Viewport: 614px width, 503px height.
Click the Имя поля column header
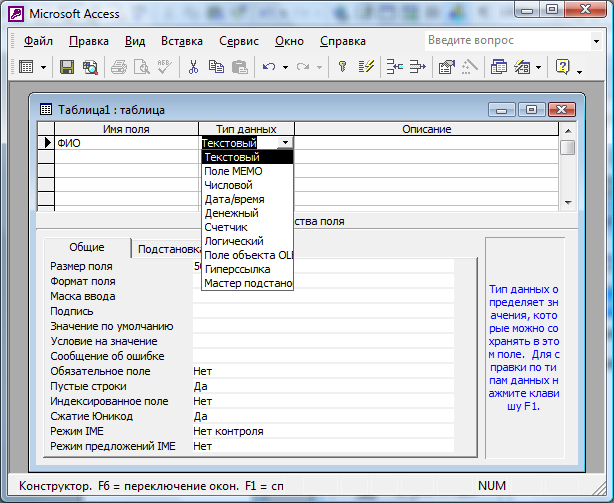click(126, 129)
